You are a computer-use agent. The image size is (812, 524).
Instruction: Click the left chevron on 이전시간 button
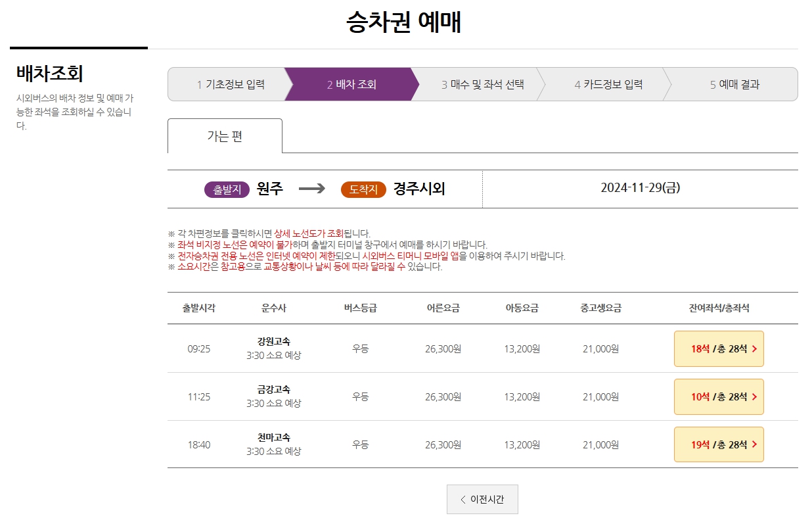pos(462,499)
